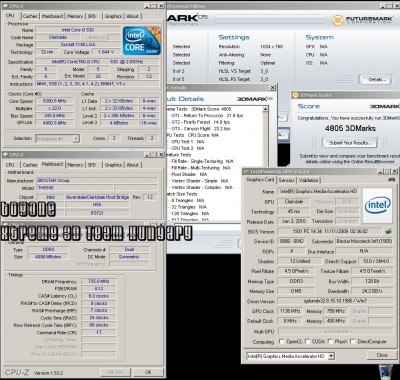This screenshot has height=380, width=400.
Task: Enable the PhysX checkbox in GPU-Z
Action: 331,341
